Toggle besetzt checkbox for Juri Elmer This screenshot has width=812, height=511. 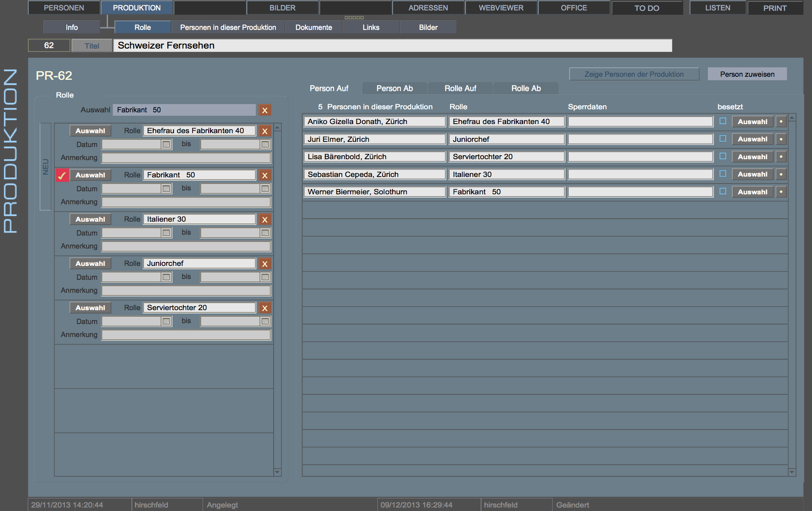point(723,139)
